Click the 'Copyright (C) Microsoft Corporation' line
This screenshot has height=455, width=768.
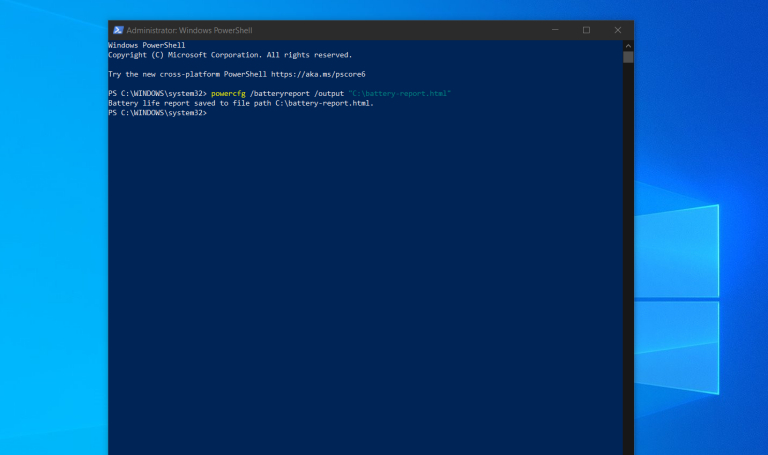tap(230, 55)
